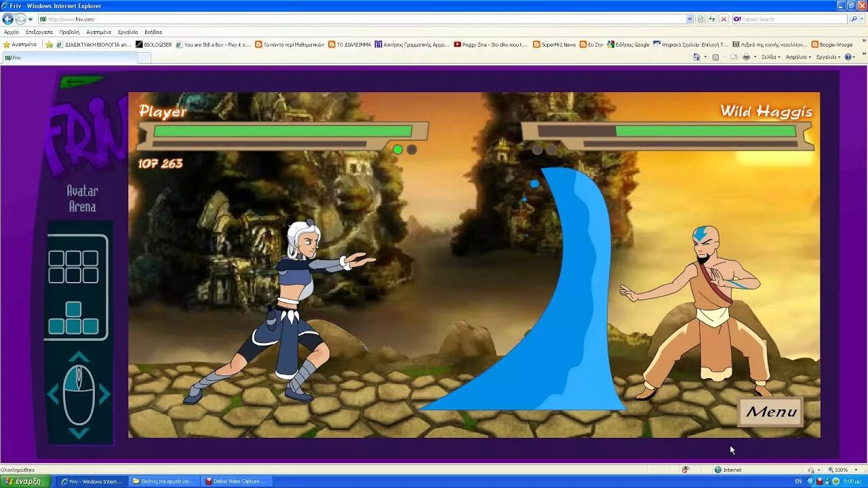Screen dimensions: 868x488
Task: Open the Eu Zην bookmark
Action: pos(591,45)
